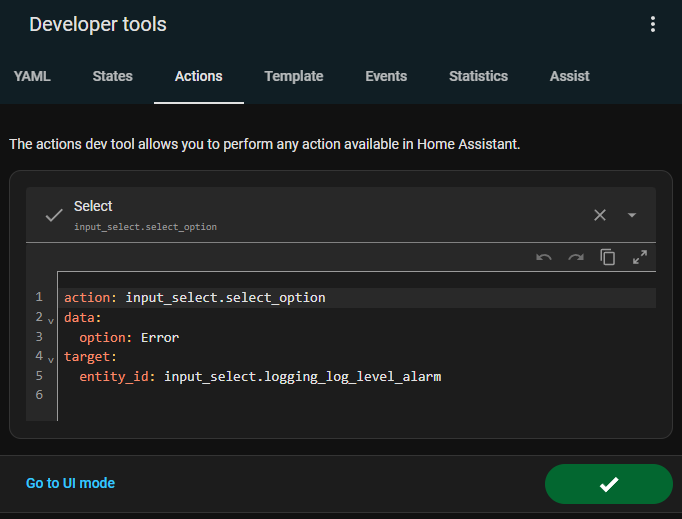The image size is (682, 519).
Task: Collapse the target block fold arrow
Action: tap(51, 359)
